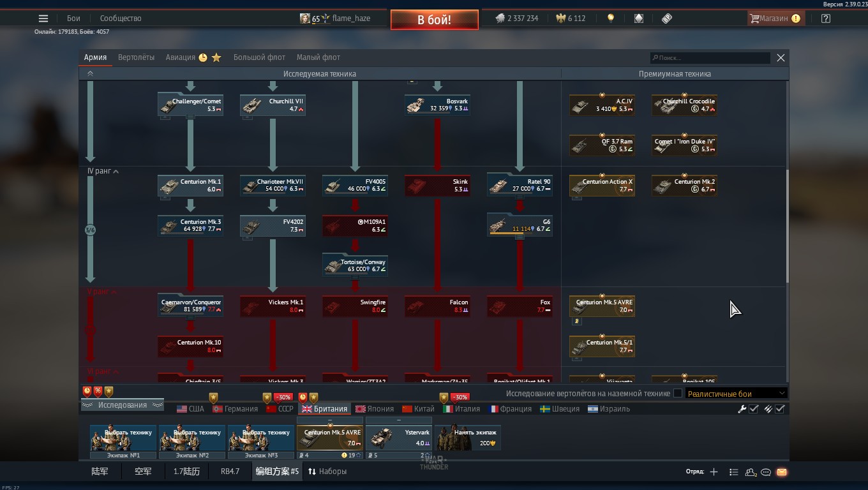
Task: Select the Швеция country tab
Action: (x=560, y=409)
